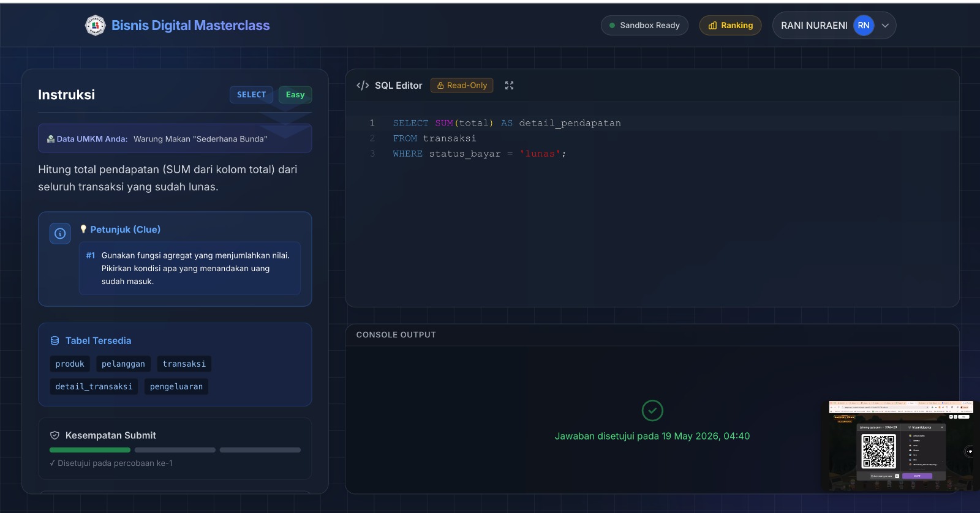Viewport: 980px width, 513px height.
Task: Click the shield icon beside Kesempatan Submit
Action: pyautogui.click(x=55, y=435)
